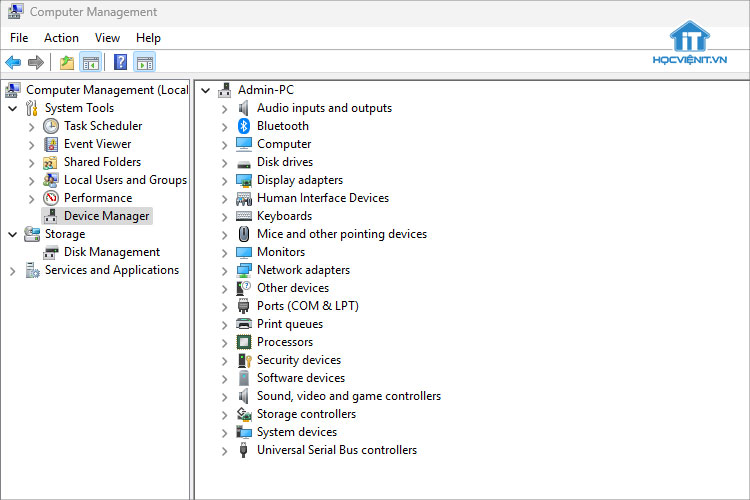Open the Help menu
Viewport: 750px width, 500px height.
tap(148, 38)
